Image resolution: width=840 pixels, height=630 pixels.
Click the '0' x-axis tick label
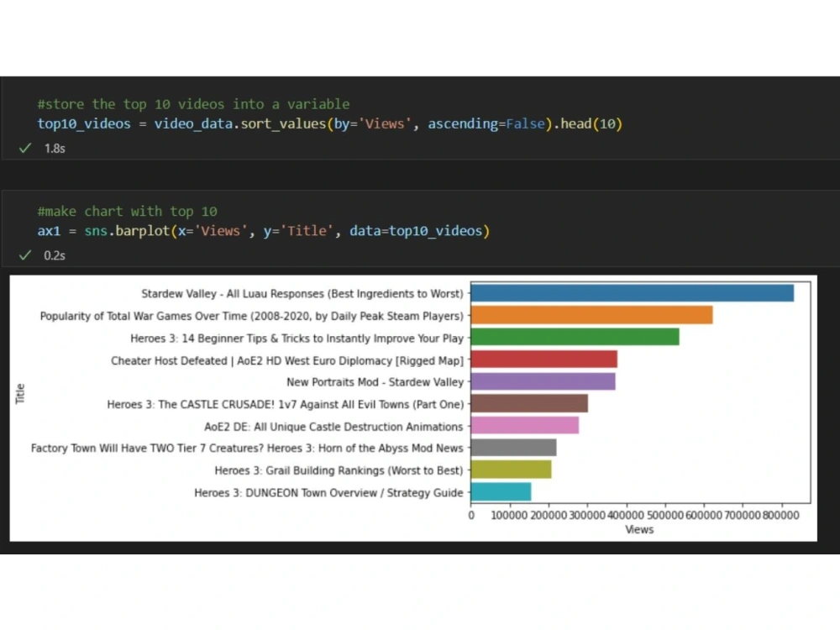pyautogui.click(x=471, y=516)
